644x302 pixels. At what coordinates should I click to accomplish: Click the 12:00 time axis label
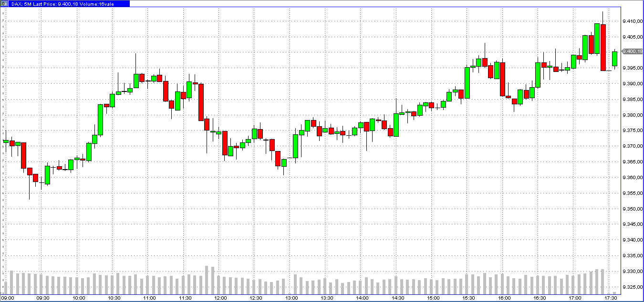click(220, 298)
